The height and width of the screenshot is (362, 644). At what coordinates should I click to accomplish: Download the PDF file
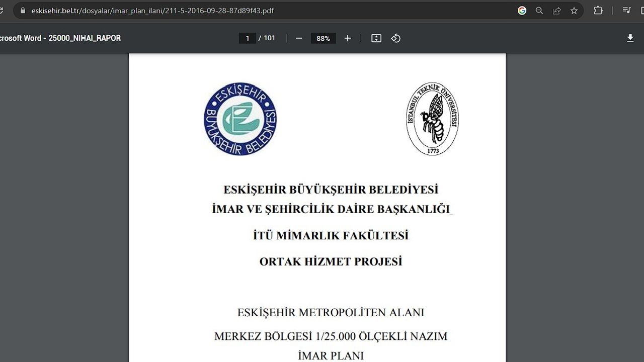(x=630, y=38)
